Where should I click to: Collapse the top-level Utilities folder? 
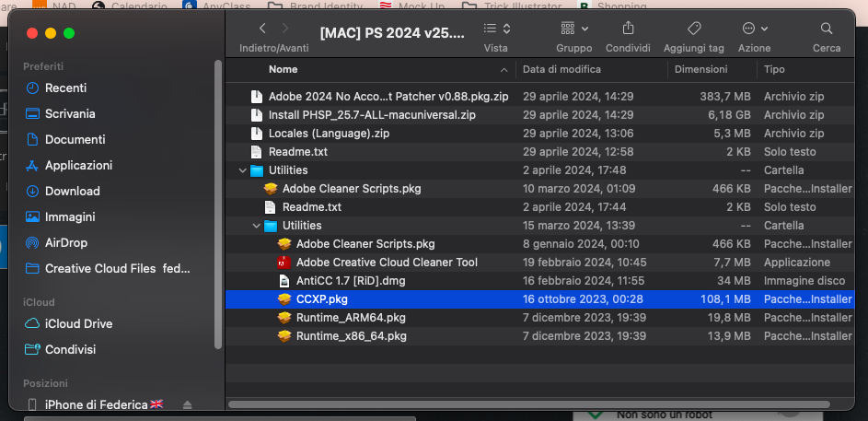[242, 170]
